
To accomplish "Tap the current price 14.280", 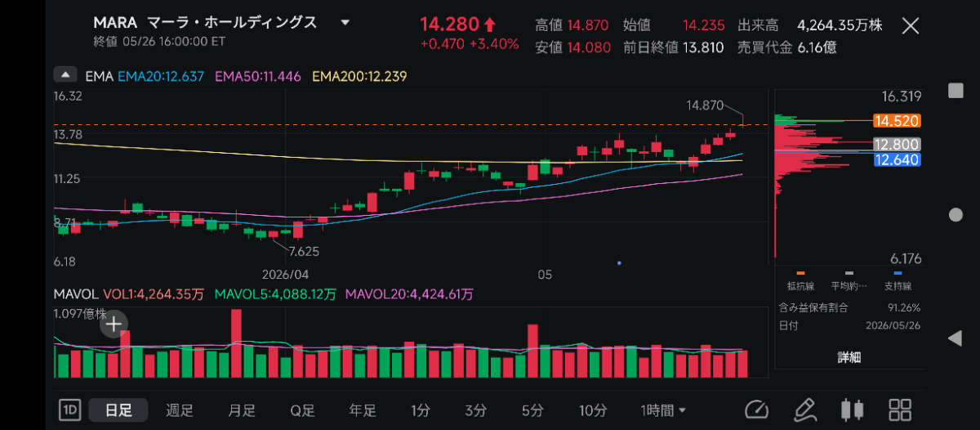I will click(x=450, y=24).
